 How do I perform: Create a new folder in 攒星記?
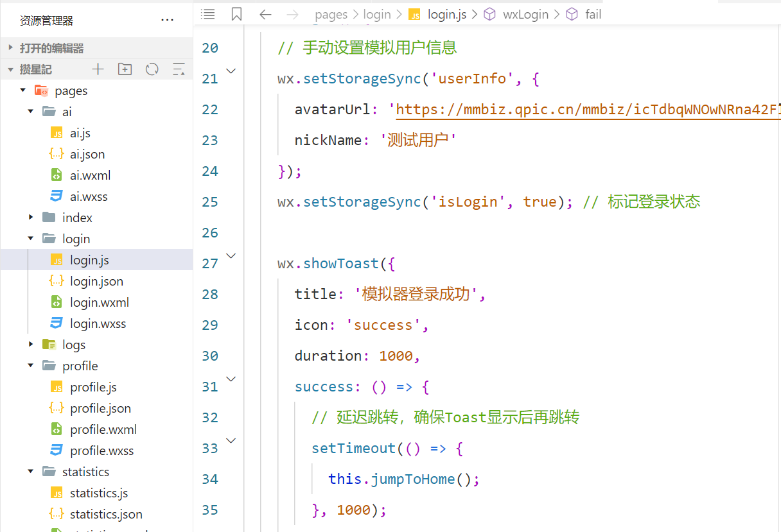(125, 69)
